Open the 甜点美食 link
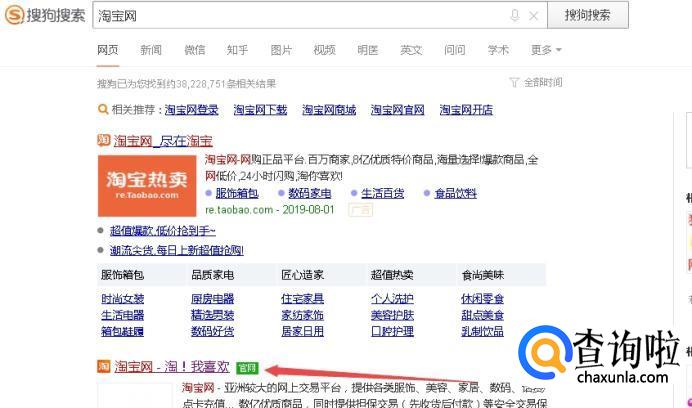The image size is (692, 408). point(482,315)
